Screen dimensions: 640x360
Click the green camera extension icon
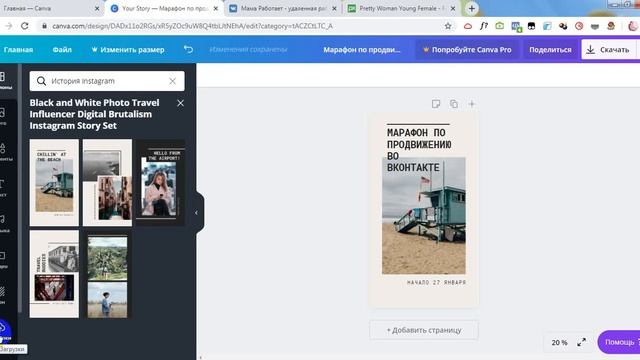(x=500, y=26)
